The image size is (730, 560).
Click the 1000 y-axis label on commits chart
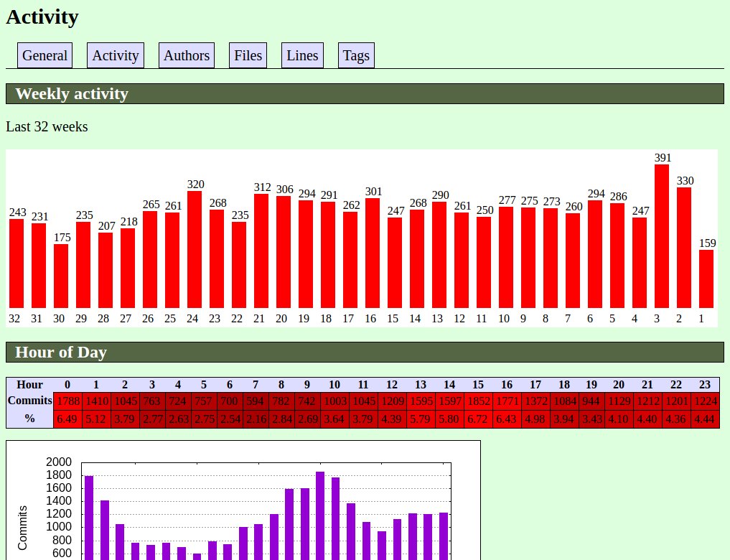pyautogui.click(x=59, y=527)
